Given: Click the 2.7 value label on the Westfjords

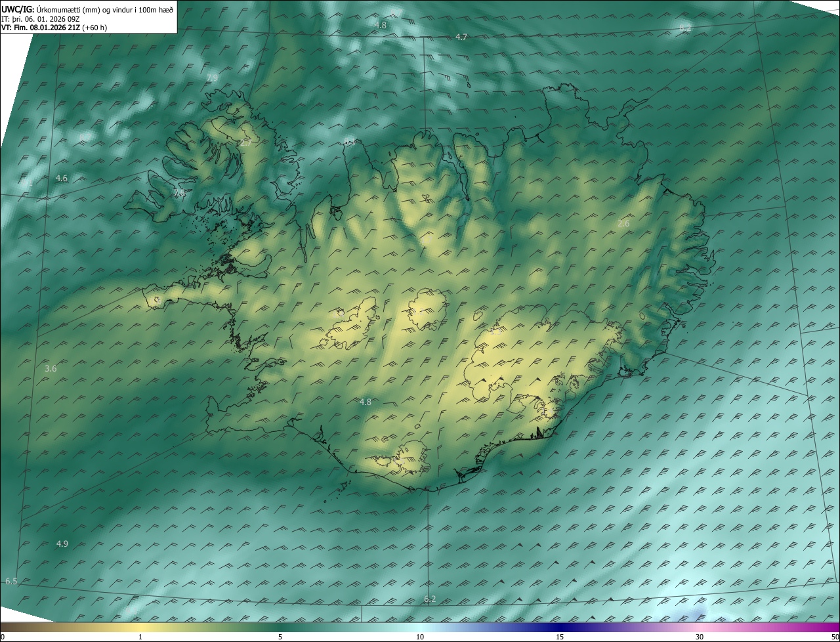Looking at the screenshot, I should point(246,142).
